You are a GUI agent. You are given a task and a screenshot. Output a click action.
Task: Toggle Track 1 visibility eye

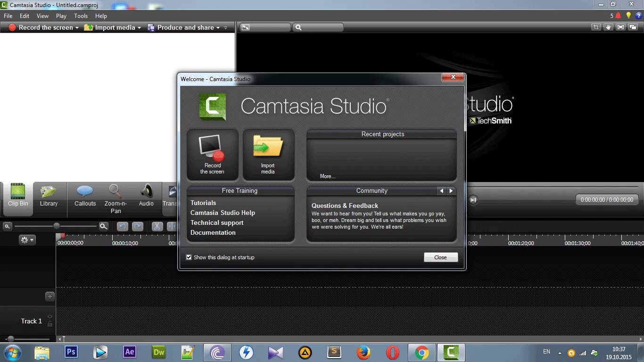(50, 317)
